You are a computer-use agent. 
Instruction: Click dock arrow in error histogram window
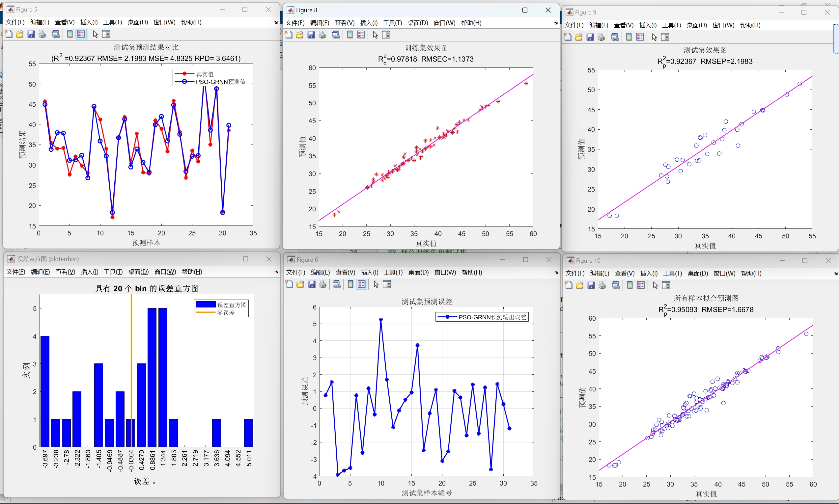pyautogui.click(x=276, y=272)
